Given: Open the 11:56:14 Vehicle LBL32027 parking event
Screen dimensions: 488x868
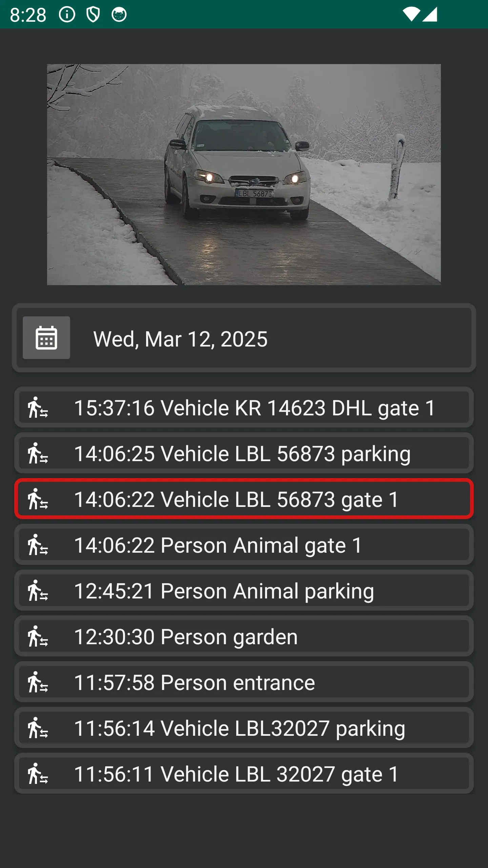Looking at the screenshot, I should [244, 728].
